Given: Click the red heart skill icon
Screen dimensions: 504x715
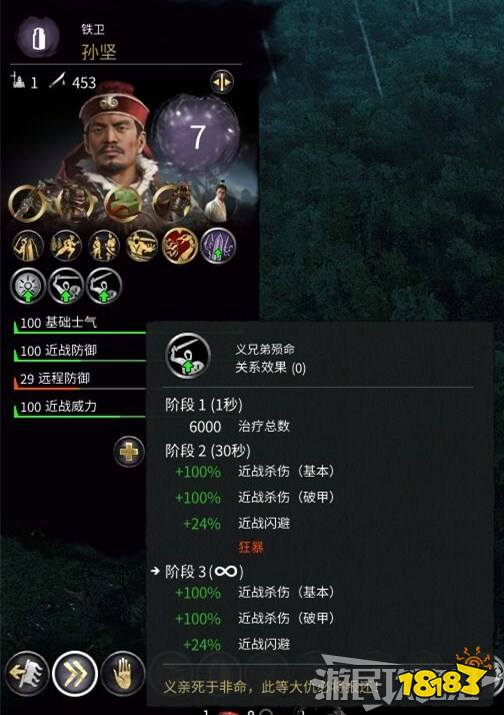Looking at the screenshot, I should 180,246.
